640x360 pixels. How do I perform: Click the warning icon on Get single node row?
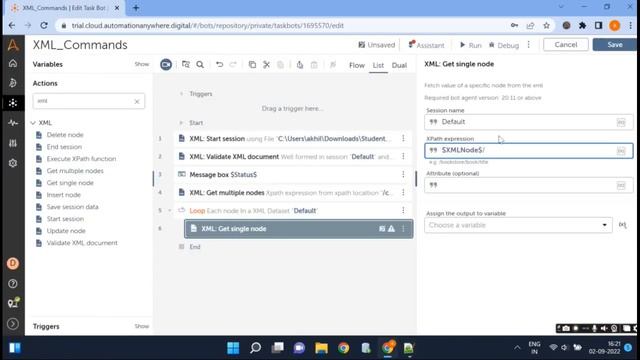pos(391,229)
